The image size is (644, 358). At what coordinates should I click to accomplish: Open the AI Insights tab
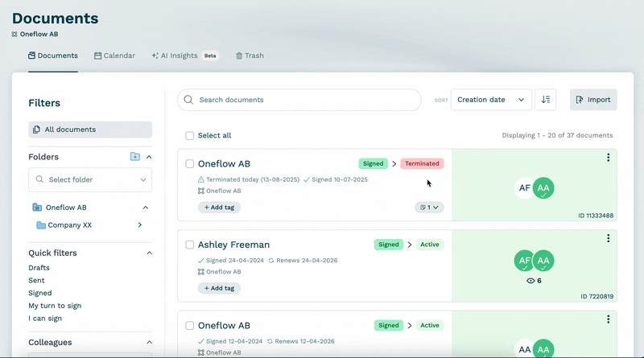pyautogui.click(x=175, y=56)
